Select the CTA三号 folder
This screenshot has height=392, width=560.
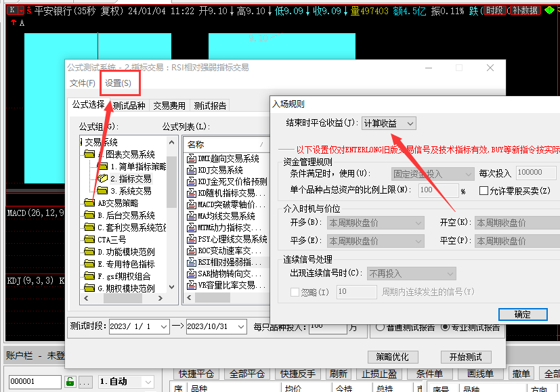[x=112, y=240]
